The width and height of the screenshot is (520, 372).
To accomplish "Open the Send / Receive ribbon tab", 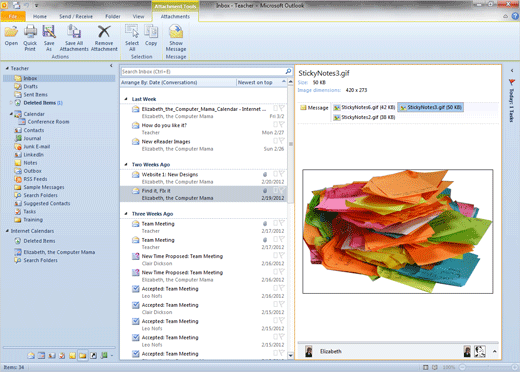I will pyautogui.click(x=76, y=16).
